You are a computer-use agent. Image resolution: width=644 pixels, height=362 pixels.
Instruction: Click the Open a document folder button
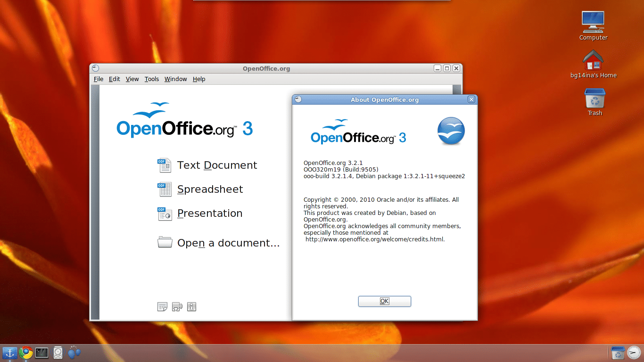[x=218, y=243]
